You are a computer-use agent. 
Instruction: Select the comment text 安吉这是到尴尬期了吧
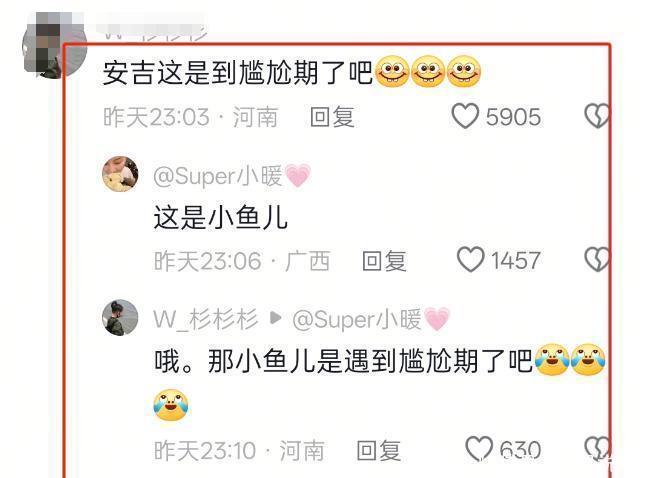point(238,72)
